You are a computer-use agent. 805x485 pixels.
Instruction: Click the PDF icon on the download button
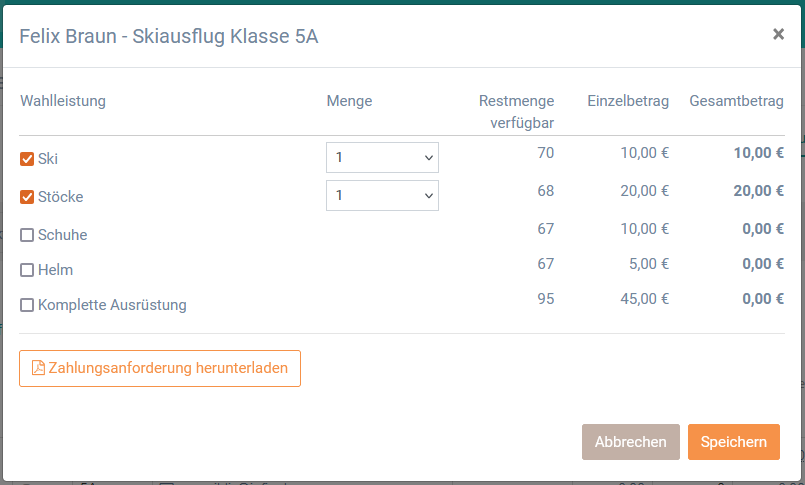pos(38,368)
